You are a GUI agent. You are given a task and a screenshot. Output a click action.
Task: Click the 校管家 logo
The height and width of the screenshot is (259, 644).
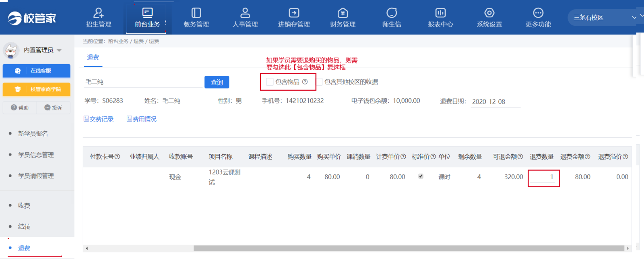pos(32,18)
